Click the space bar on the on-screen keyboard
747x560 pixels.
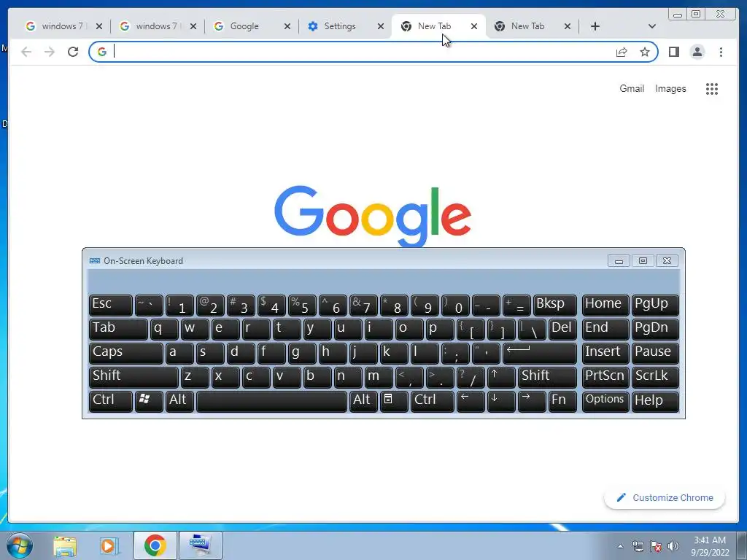pos(271,402)
